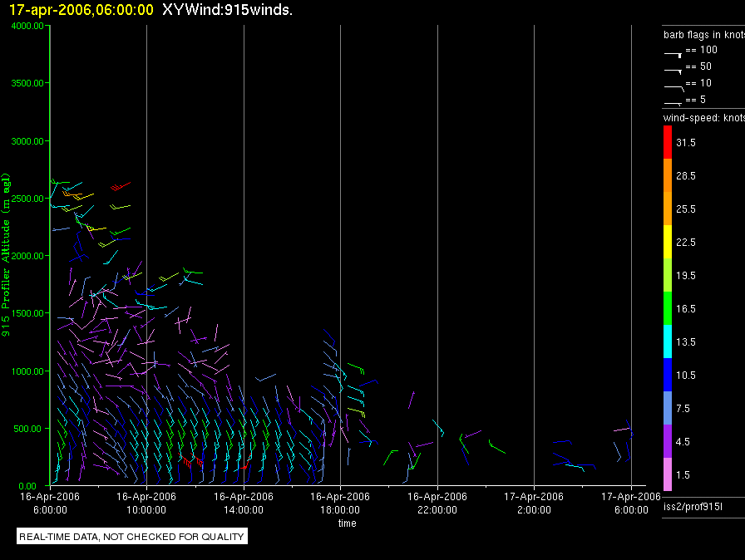The width and height of the screenshot is (745, 560).
Task: Click the green 16.5 knots swatch
Action: click(668, 308)
